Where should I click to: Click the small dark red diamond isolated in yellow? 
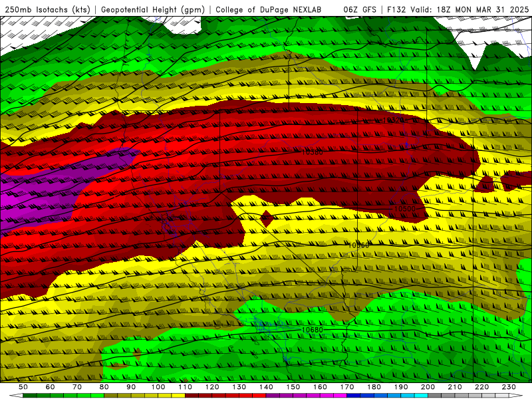[267, 219]
